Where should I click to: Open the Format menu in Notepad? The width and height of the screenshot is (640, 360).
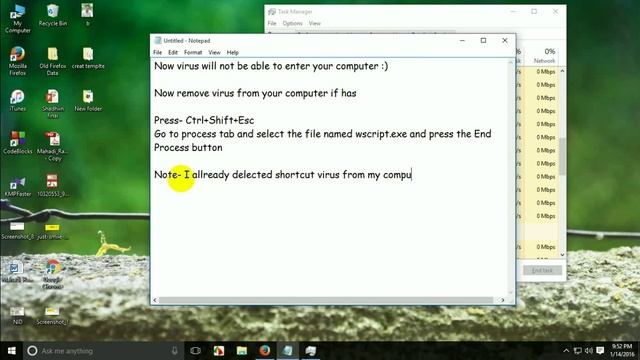pos(193,52)
